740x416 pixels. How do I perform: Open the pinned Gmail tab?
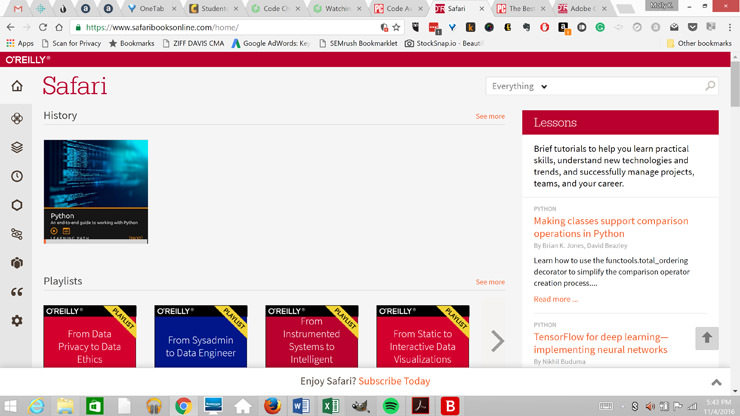click(18, 8)
